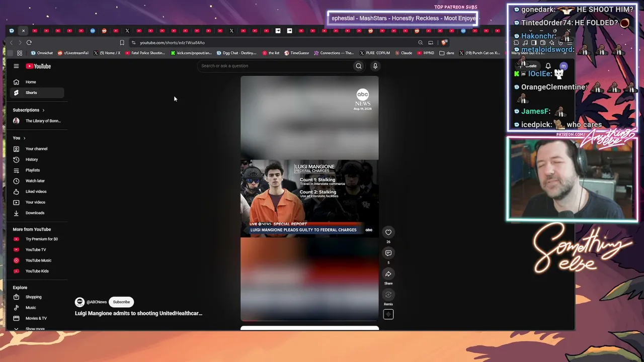The width and height of the screenshot is (644, 362).
Task: Open the Dgg Chat - Destiny bookmark
Action: [x=236, y=53]
